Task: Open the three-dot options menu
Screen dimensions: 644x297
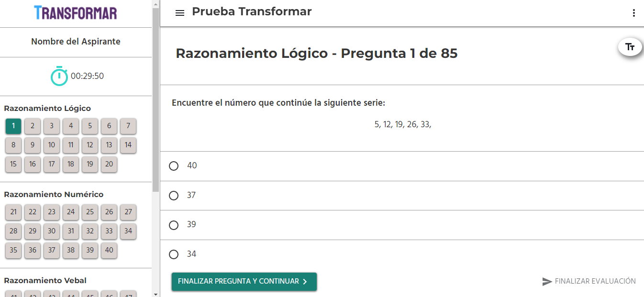Action: [634, 13]
